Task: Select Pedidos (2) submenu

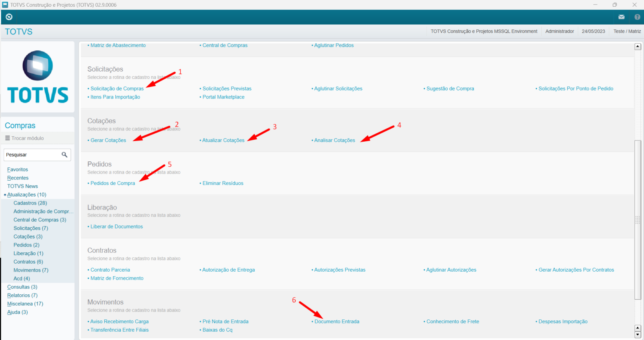Action: 26,245
